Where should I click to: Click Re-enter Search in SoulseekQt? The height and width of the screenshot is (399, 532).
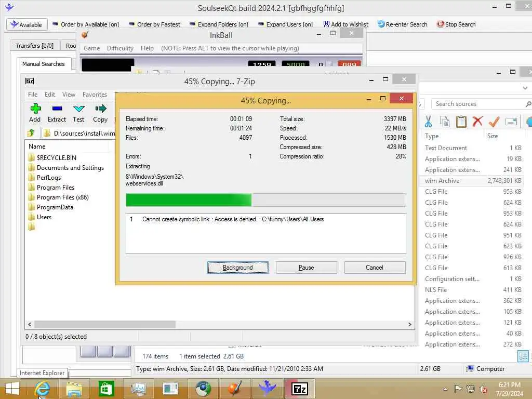tap(403, 24)
